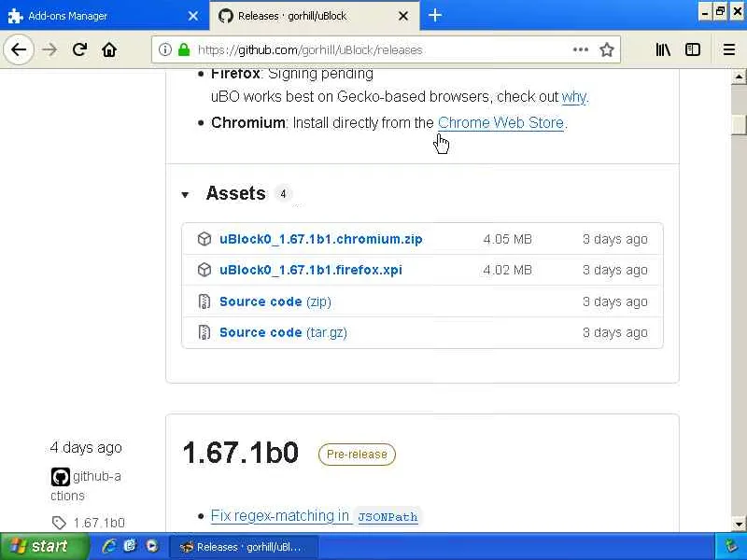Open the Firefox home page

tap(109, 49)
